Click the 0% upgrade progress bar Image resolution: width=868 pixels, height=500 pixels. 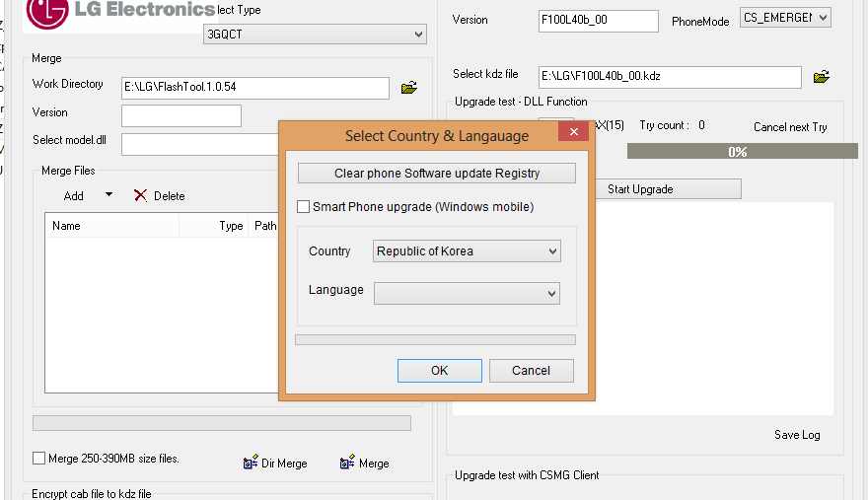(743, 151)
